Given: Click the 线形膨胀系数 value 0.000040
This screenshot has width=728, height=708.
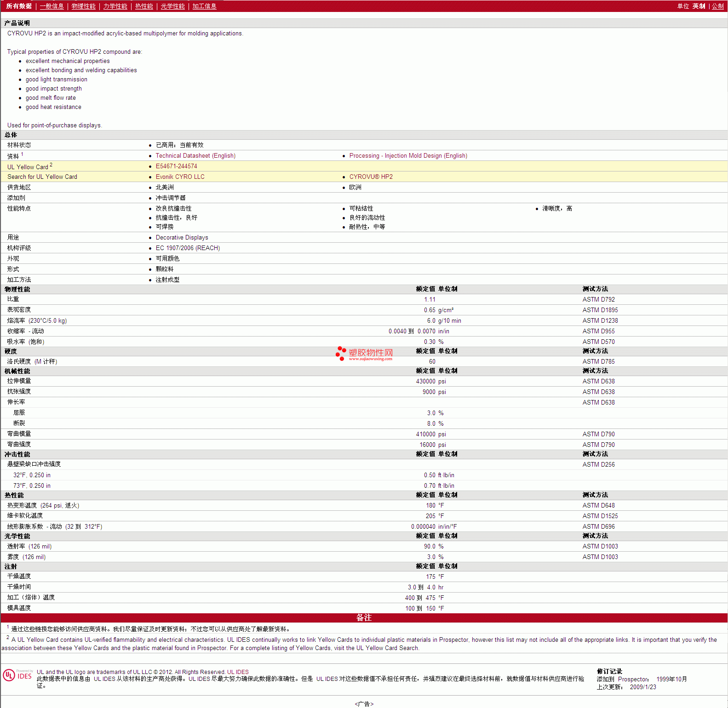Looking at the screenshot, I should point(423,527).
